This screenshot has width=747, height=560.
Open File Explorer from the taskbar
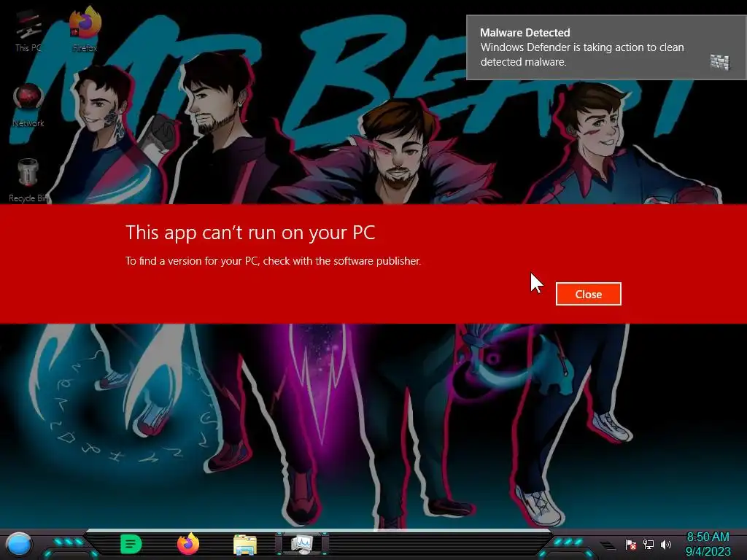tap(245, 545)
